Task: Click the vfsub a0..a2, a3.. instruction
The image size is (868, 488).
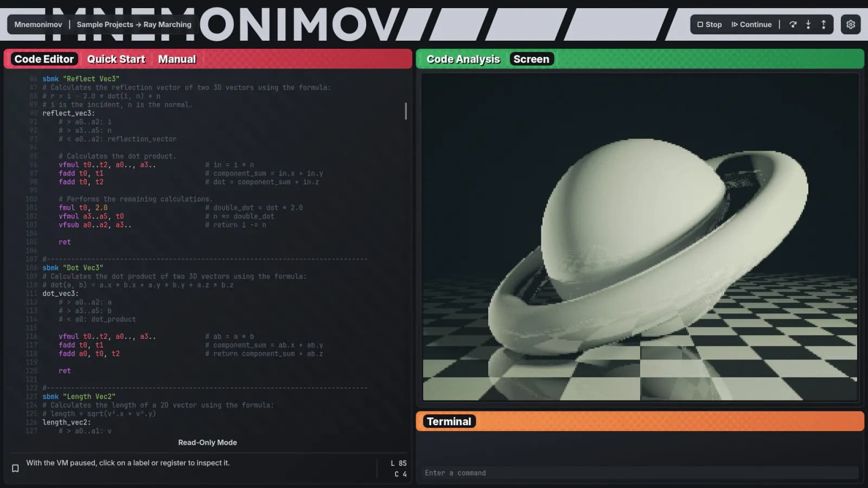Action: click(x=95, y=225)
